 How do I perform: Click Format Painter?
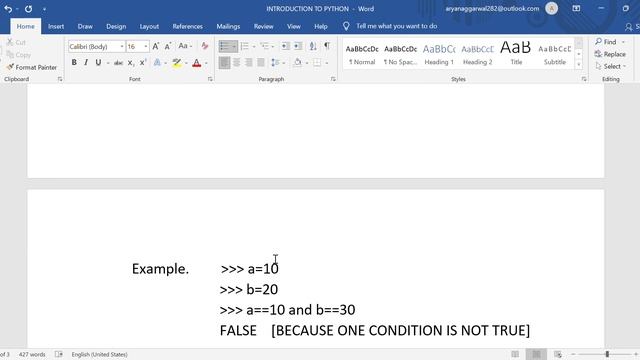(32, 67)
